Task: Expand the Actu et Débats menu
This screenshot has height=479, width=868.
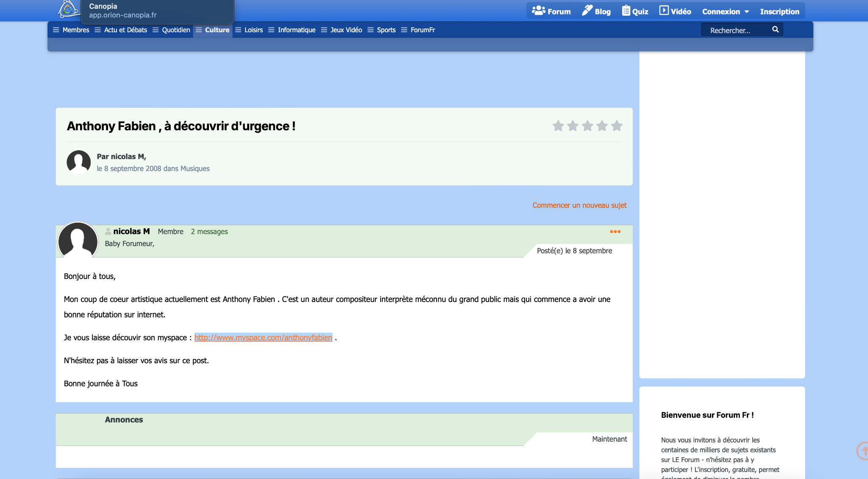Action: tap(121, 30)
